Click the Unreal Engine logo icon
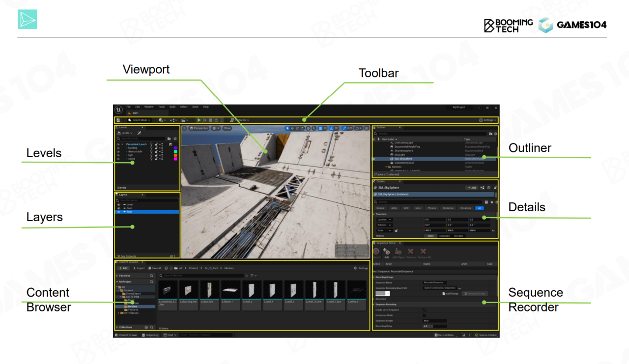This screenshot has height=364, width=629. coord(118,110)
